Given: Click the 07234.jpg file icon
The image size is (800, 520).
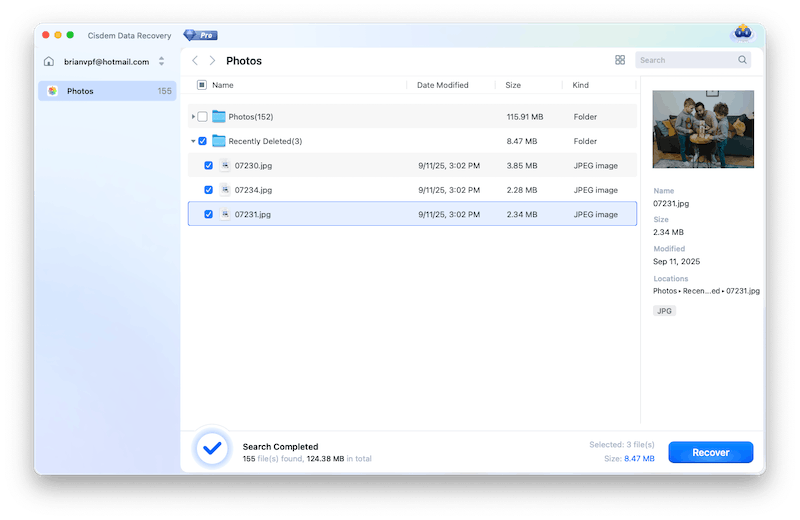Looking at the screenshot, I should coord(225,190).
